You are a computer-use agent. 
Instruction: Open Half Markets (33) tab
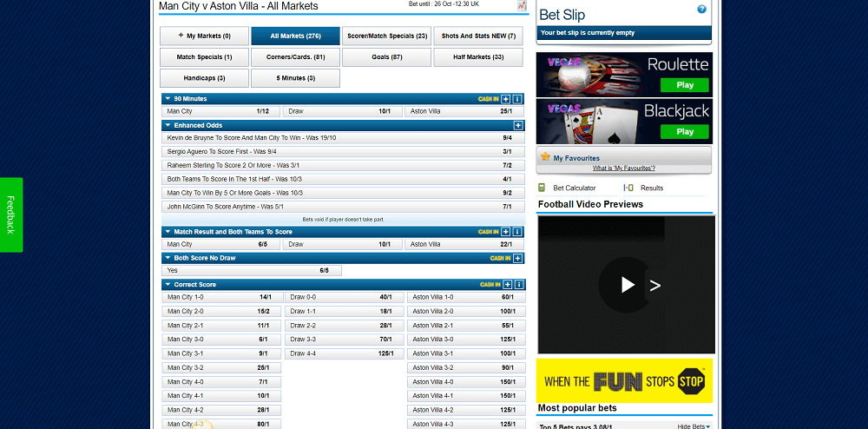click(x=478, y=57)
